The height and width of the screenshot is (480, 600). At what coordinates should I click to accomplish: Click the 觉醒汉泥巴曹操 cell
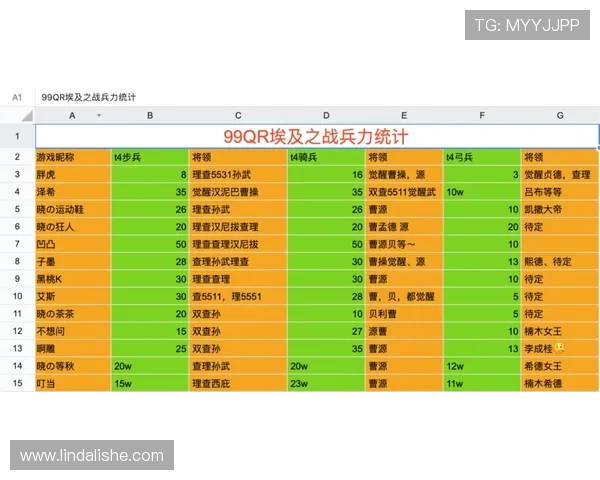238,192
